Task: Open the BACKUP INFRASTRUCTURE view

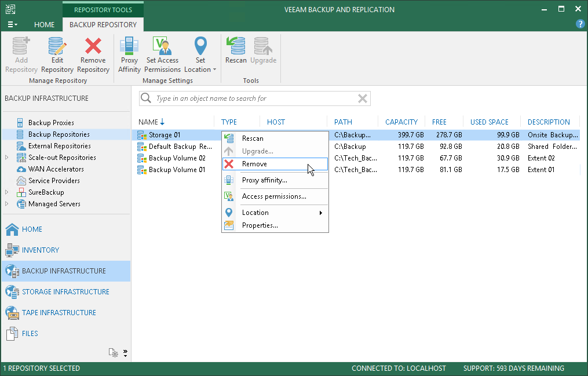Action: 66,271
